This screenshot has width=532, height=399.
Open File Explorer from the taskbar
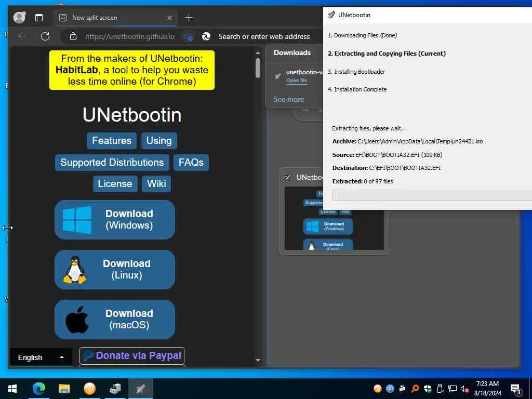64,389
